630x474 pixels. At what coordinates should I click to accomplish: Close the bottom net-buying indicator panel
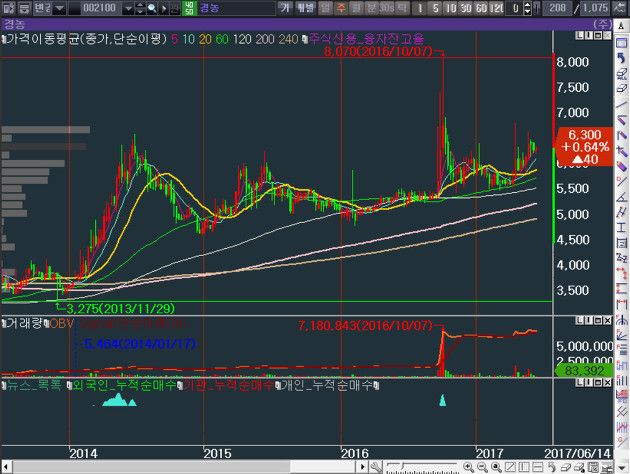pos(607,382)
